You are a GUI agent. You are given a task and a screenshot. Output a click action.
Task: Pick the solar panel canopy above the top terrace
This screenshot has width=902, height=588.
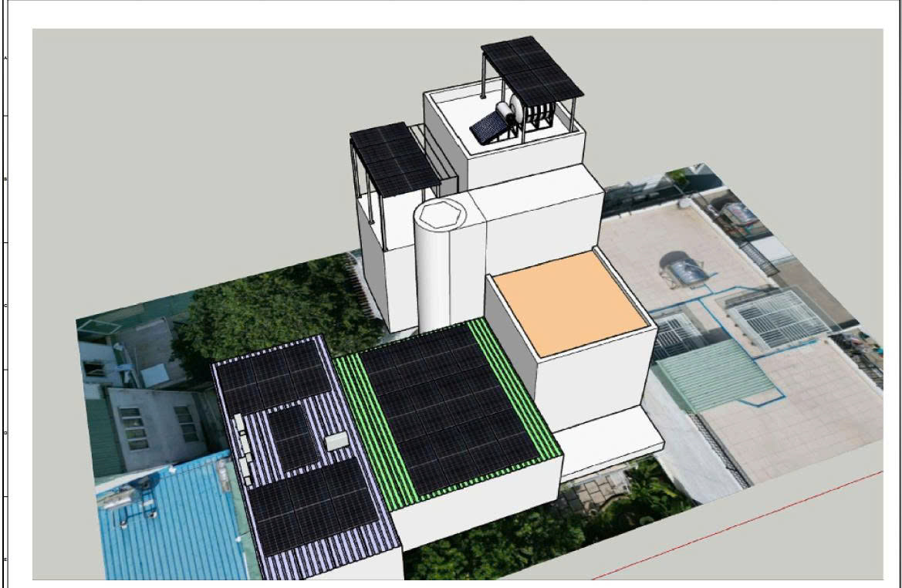532,71
